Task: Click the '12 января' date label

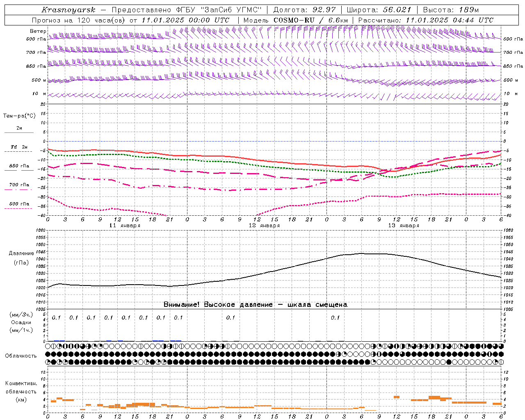Action: tap(265, 226)
